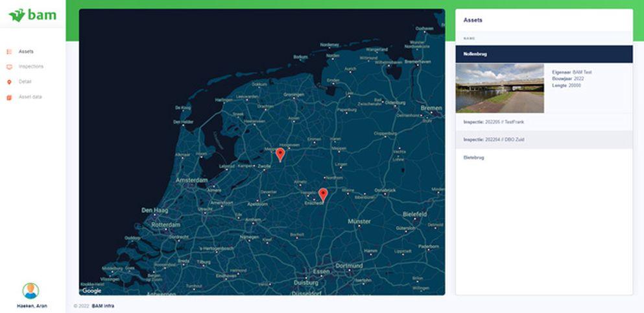
Task: Click the Dortmund label on the map
Action: (x=349, y=266)
